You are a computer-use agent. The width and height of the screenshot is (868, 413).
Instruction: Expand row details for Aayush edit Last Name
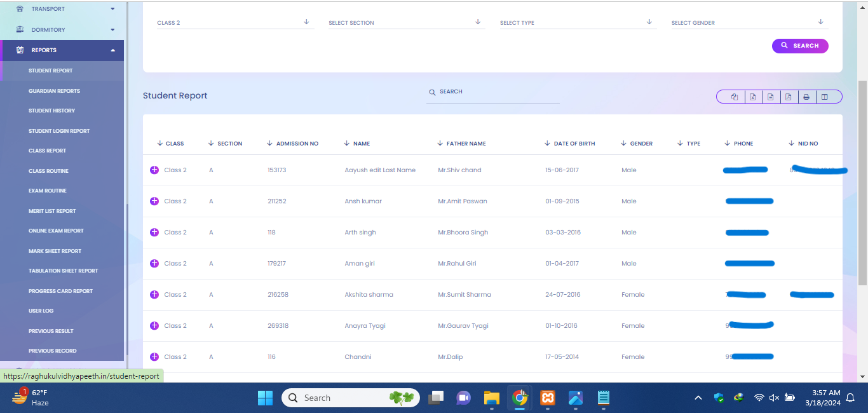click(x=154, y=170)
